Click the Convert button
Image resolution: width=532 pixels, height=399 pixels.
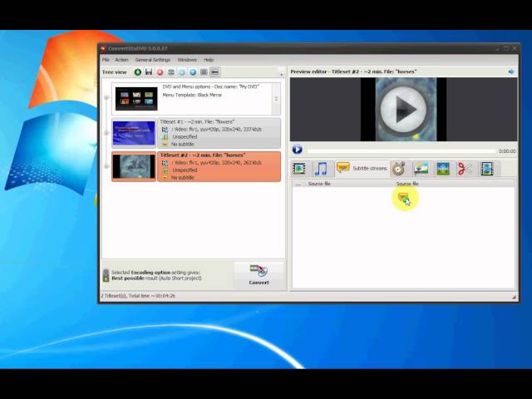click(259, 274)
